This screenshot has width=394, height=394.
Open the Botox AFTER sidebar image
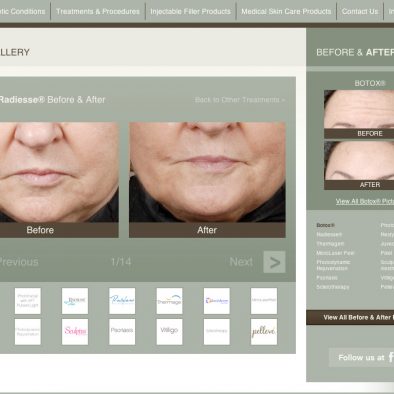359,165
